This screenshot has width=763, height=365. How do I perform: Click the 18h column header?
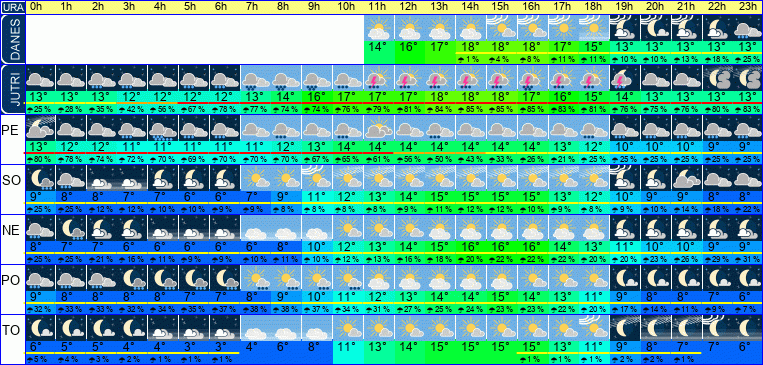pyautogui.click(x=592, y=7)
